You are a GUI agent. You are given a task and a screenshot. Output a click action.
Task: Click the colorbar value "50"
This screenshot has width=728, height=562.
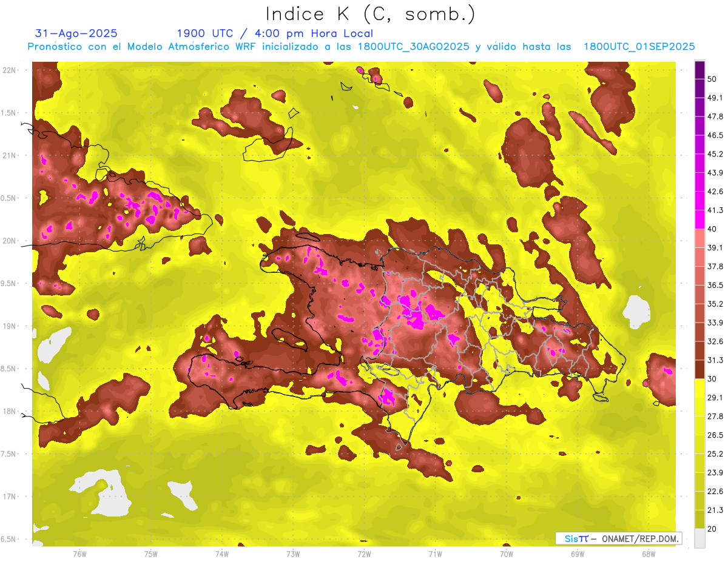click(712, 79)
